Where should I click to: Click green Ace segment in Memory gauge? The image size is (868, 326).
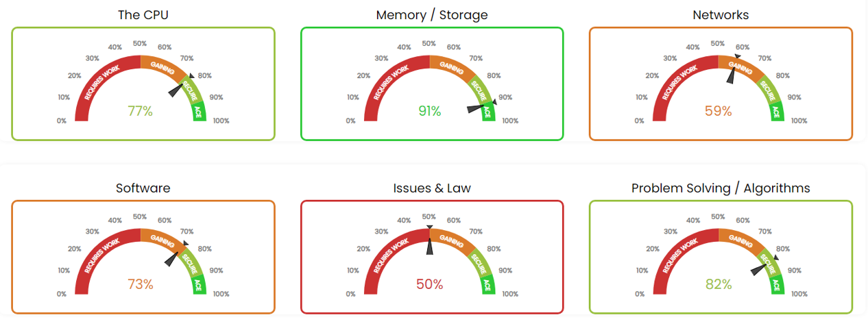click(487, 113)
